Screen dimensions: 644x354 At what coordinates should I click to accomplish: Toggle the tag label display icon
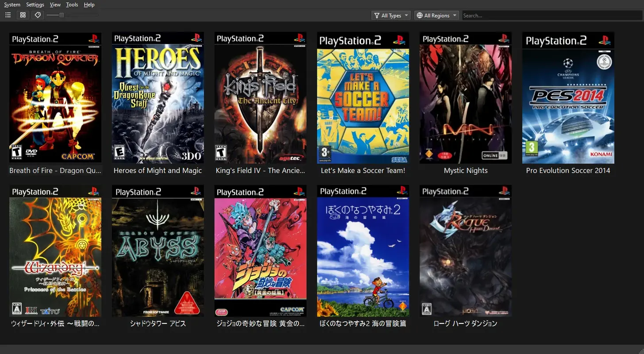[x=37, y=15]
